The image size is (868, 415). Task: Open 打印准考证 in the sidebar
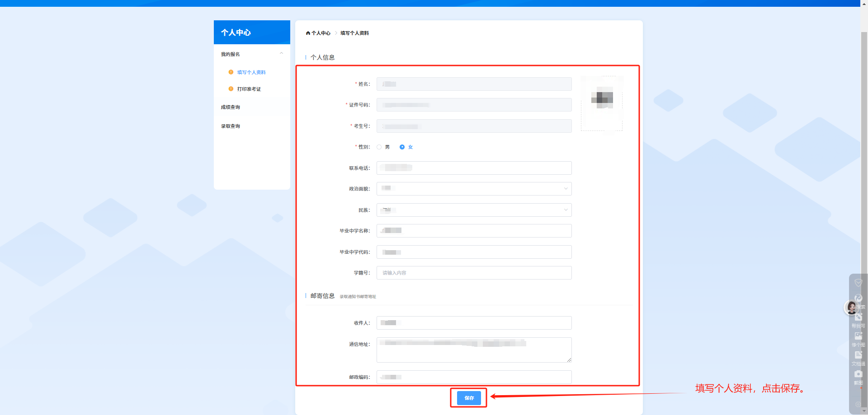click(249, 89)
